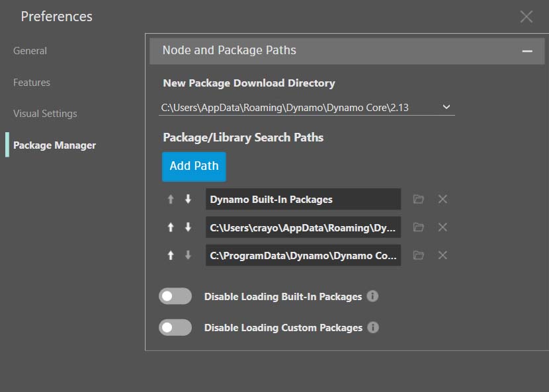Show info for Disable Loading Custom Packages
549x392 pixels.
[x=373, y=327]
